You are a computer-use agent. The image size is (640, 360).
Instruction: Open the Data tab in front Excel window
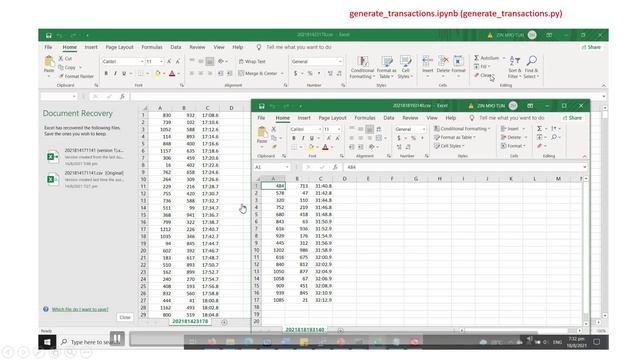click(389, 118)
